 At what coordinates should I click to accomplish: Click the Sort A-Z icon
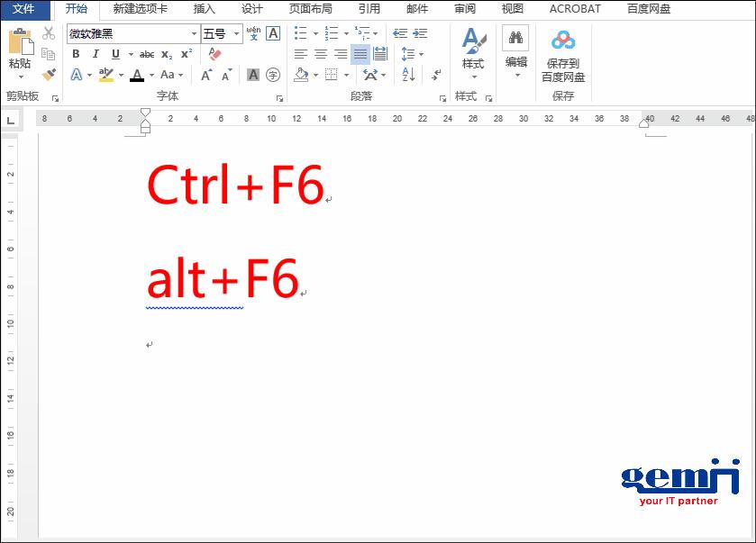point(407,76)
